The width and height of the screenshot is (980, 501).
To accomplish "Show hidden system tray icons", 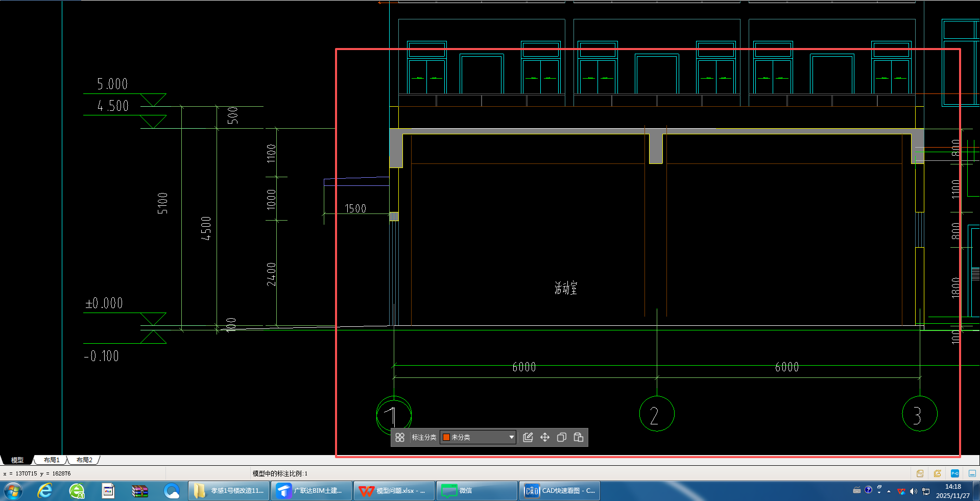I will [x=889, y=491].
